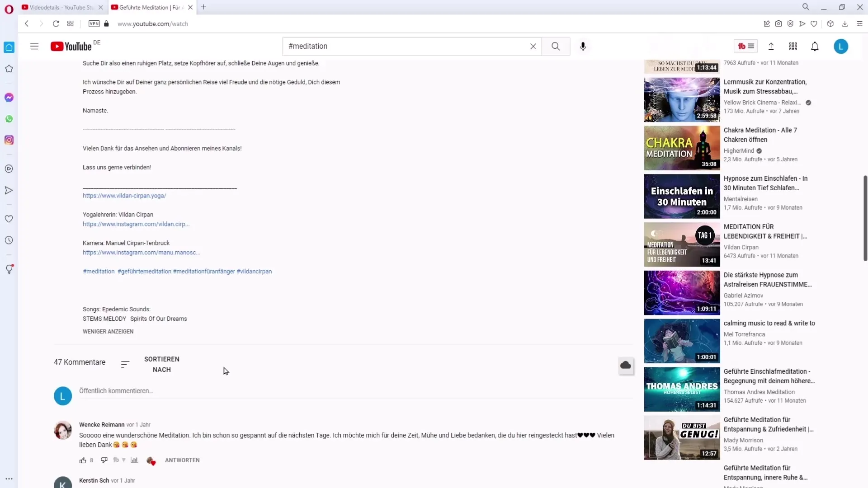
Task: Open a new browser tab
Action: (x=203, y=7)
